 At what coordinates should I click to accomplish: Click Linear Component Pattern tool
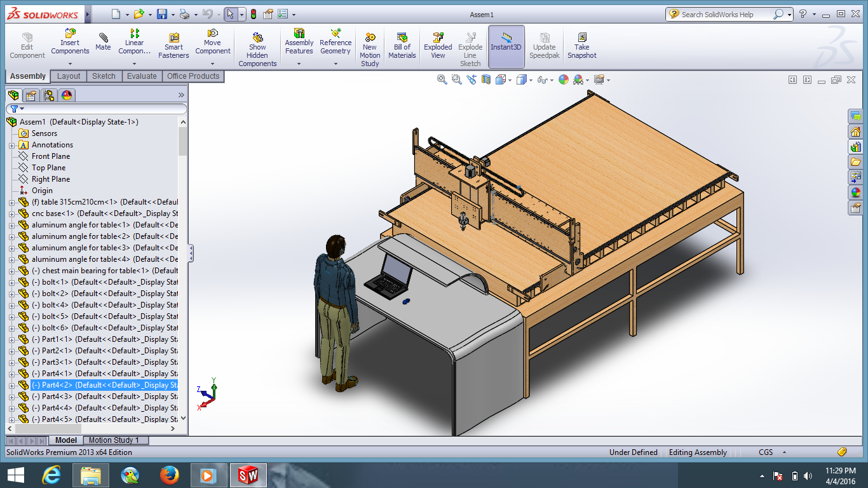[134, 42]
